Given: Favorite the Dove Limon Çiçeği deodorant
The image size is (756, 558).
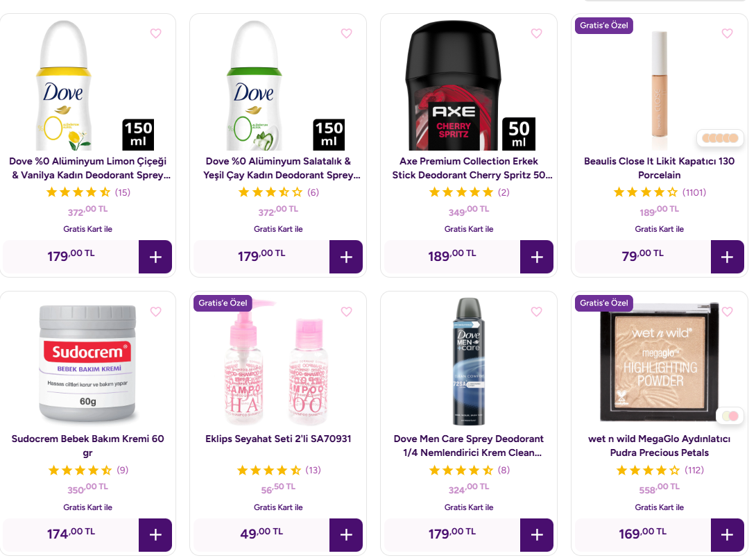Looking at the screenshot, I should point(155,33).
